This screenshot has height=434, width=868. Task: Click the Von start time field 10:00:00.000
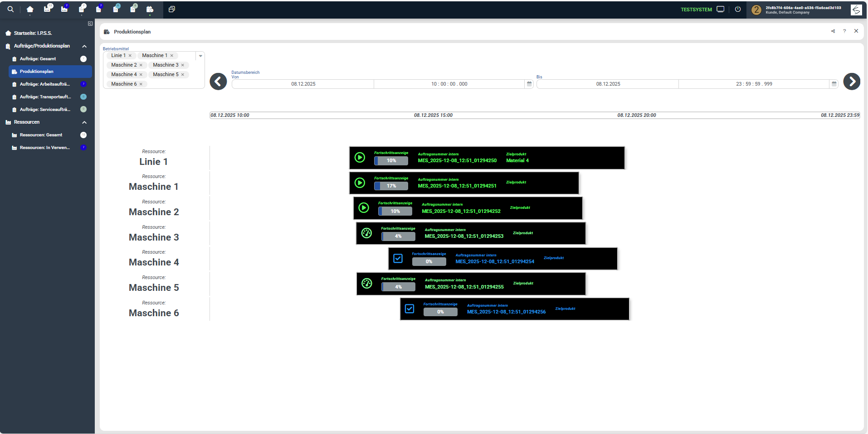click(x=449, y=84)
